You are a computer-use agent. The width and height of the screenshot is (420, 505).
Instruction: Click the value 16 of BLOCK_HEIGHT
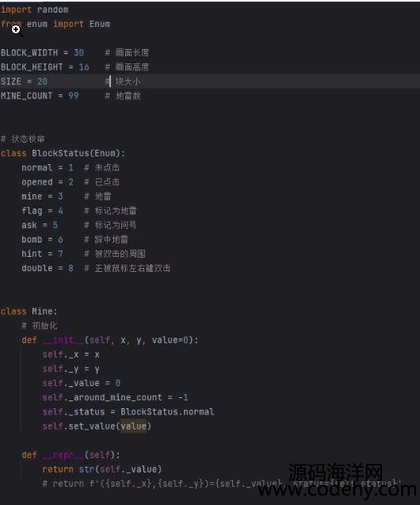(84, 67)
